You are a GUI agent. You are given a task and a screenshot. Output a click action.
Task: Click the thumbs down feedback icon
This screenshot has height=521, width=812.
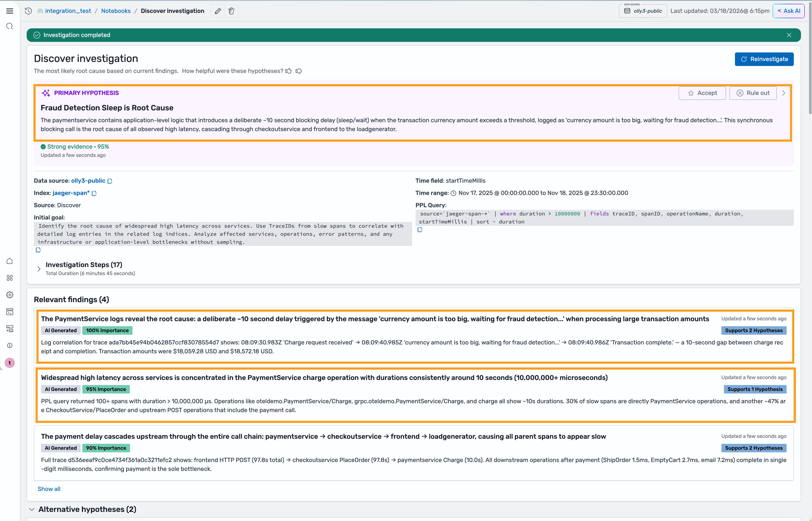[299, 71]
